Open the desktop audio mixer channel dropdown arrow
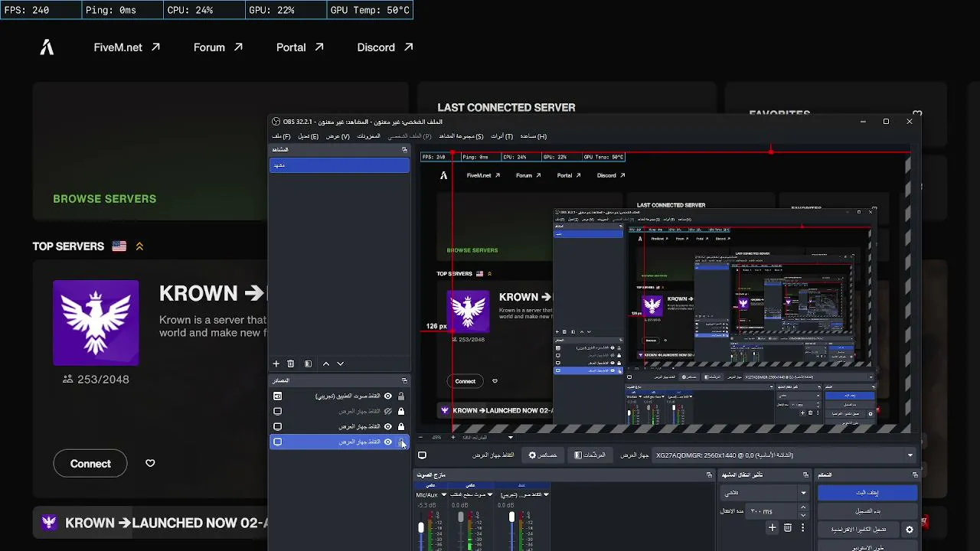This screenshot has width=980, height=551. pyautogui.click(x=491, y=495)
